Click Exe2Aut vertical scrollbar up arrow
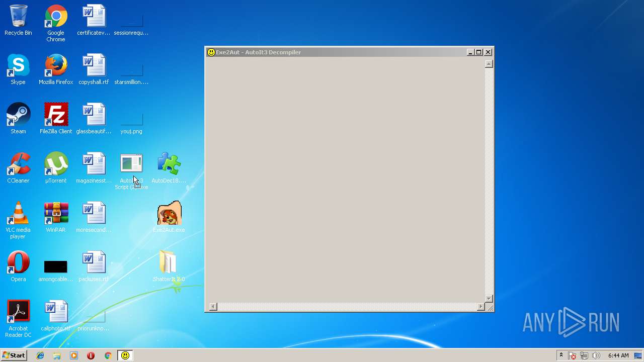Image resolution: width=644 pixels, height=362 pixels. 489,64
